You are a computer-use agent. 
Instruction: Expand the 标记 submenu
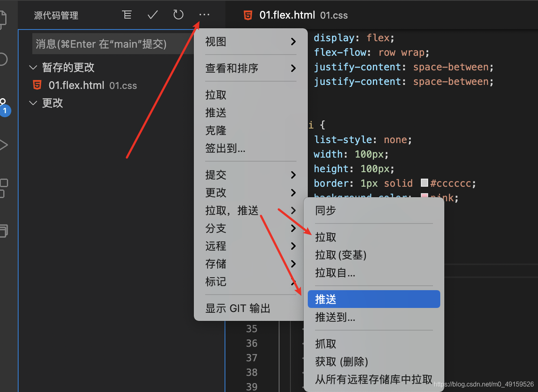[251, 282]
